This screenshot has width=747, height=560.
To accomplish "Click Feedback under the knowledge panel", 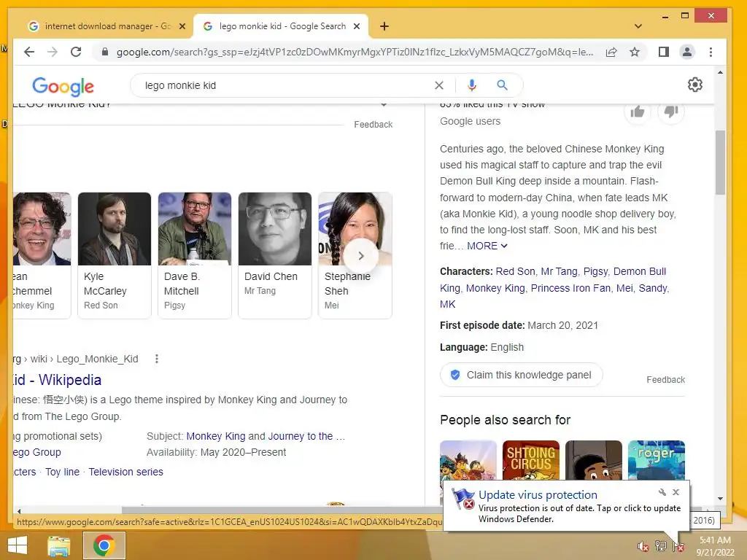I will click(x=665, y=380).
